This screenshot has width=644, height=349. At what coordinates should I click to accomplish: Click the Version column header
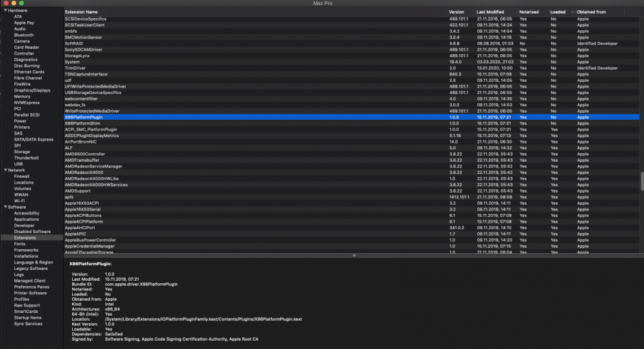(457, 12)
